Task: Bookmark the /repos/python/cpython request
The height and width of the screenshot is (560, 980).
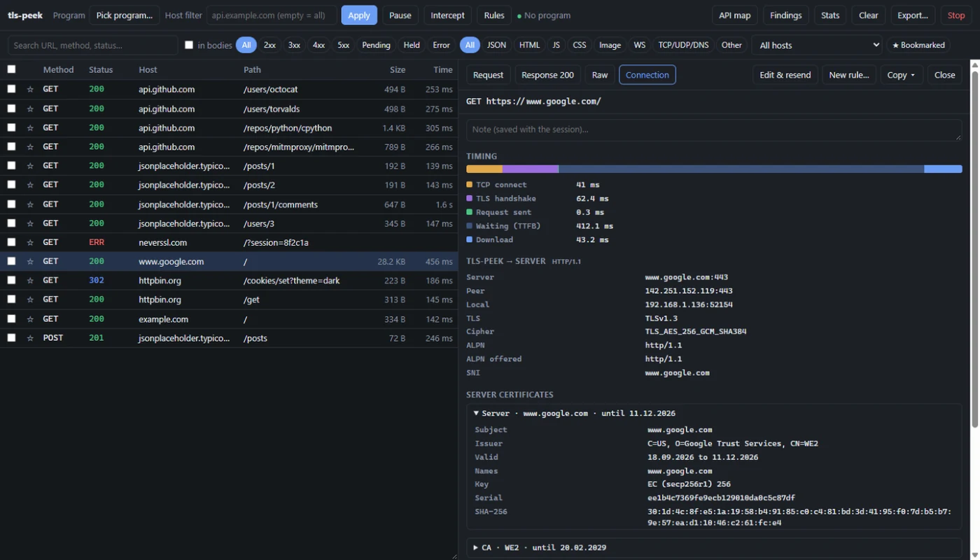Action: click(x=30, y=128)
